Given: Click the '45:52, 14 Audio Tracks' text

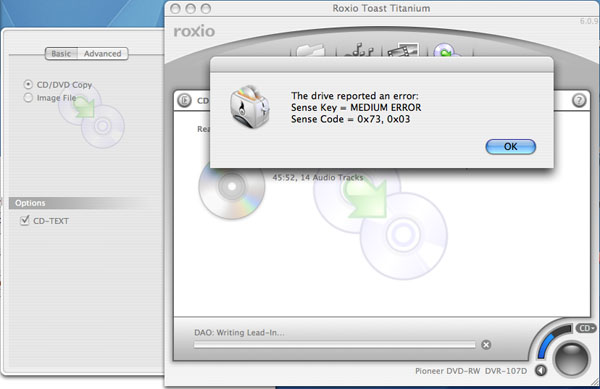Looking at the screenshot, I should (x=318, y=177).
